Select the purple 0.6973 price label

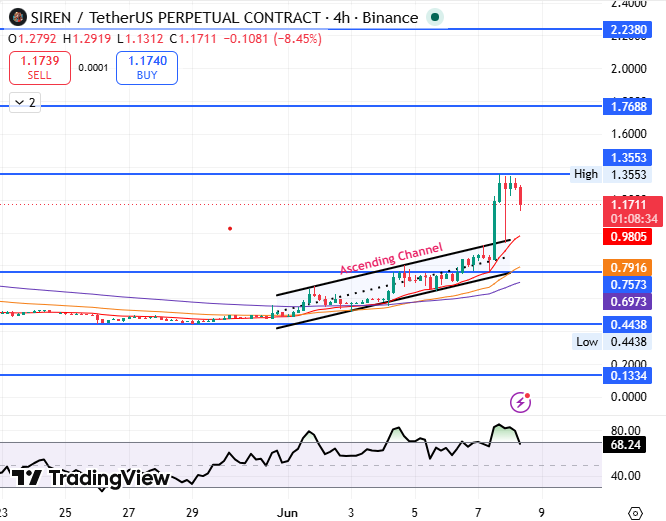pyautogui.click(x=627, y=301)
